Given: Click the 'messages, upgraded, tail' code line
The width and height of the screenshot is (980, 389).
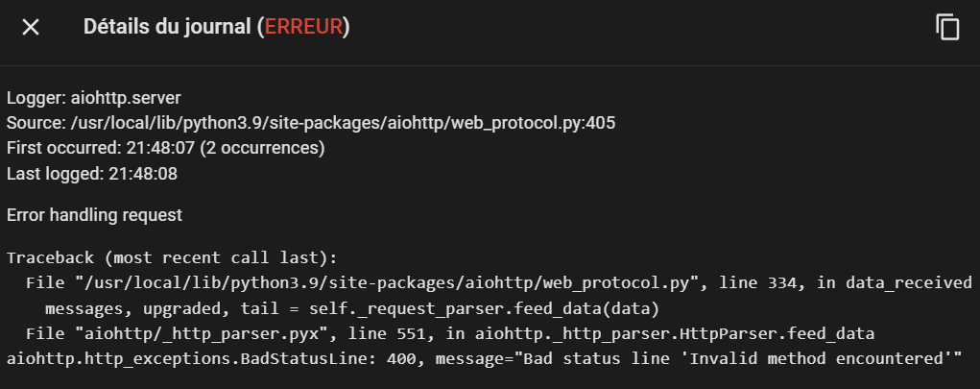Looking at the screenshot, I should (x=352, y=308).
